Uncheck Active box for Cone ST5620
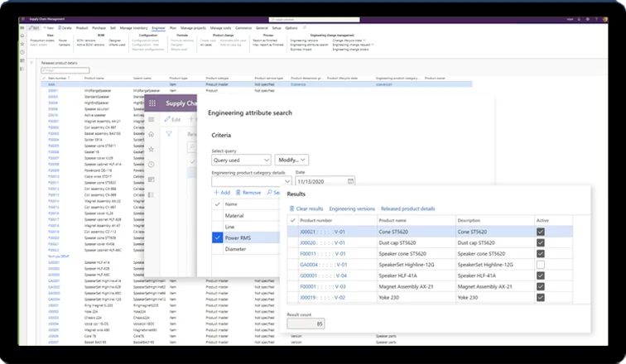Screen dimensions: 626x364 tap(541, 232)
